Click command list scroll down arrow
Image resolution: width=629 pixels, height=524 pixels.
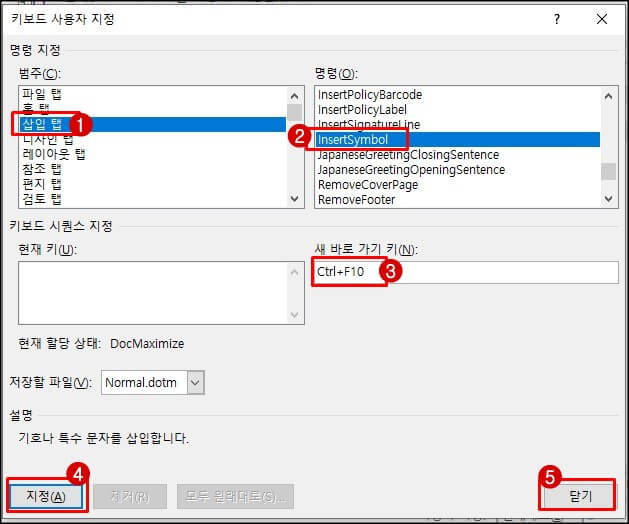point(609,199)
